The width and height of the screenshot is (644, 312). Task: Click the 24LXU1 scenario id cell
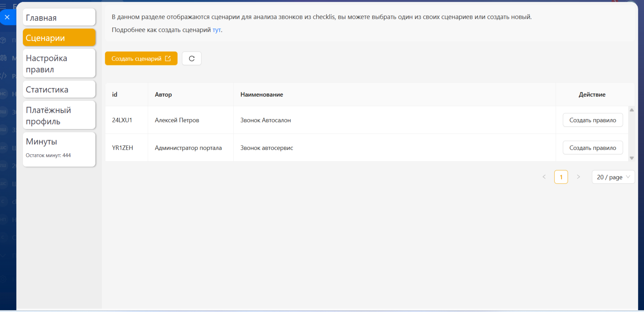(122, 120)
